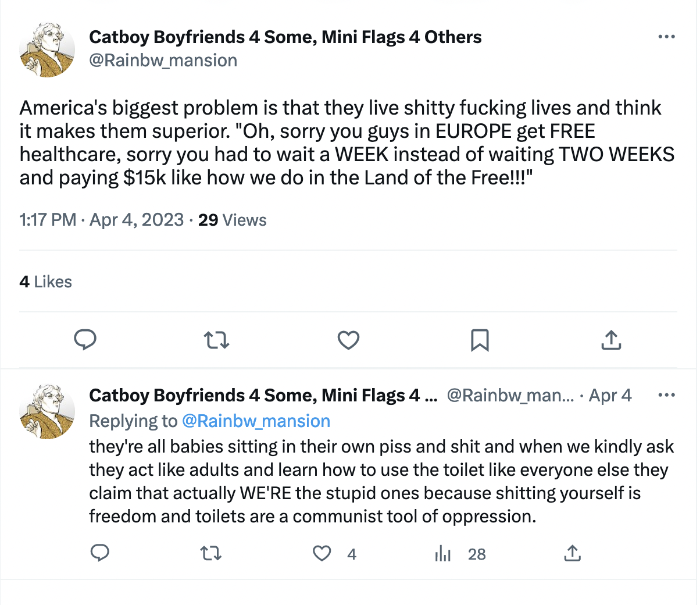The height and width of the screenshot is (605, 700).
Task: Like the reply tweet with 4 likes
Action: (x=322, y=553)
